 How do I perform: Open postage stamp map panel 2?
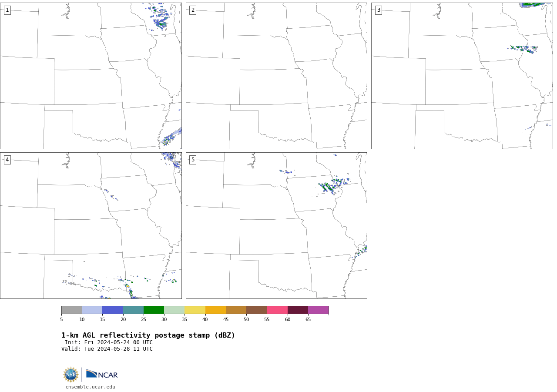click(276, 76)
